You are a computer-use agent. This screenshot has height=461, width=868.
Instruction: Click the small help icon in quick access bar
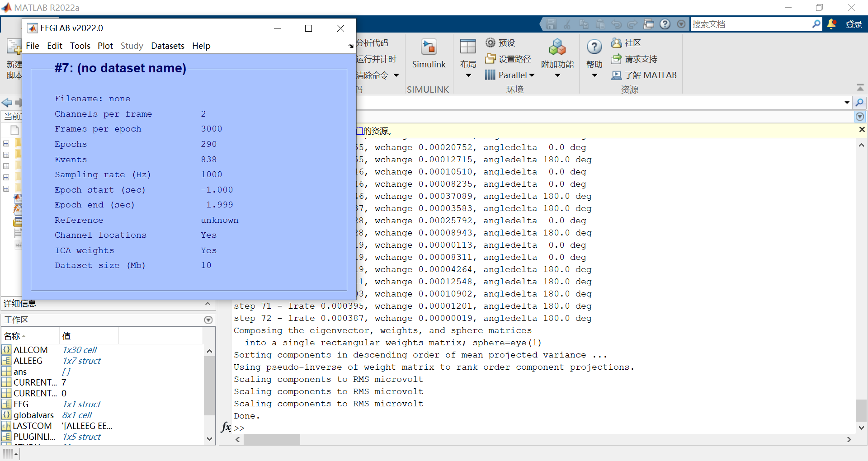pos(665,24)
